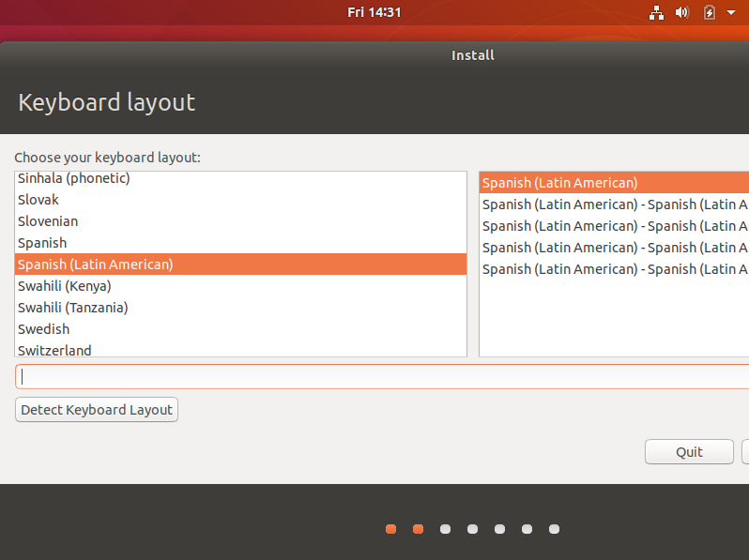Select Swahili (Tanzania) layout
Screen dimensions: 749x560
pos(72,308)
